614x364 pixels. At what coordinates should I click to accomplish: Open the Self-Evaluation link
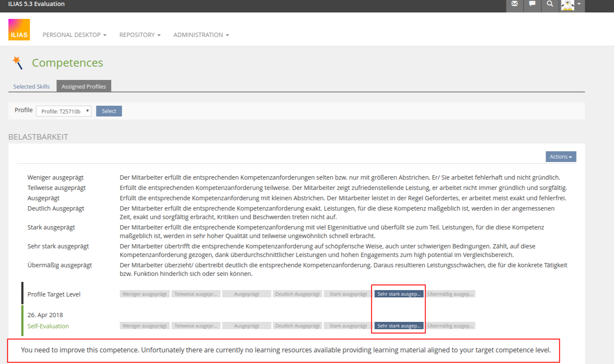coord(48,326)
